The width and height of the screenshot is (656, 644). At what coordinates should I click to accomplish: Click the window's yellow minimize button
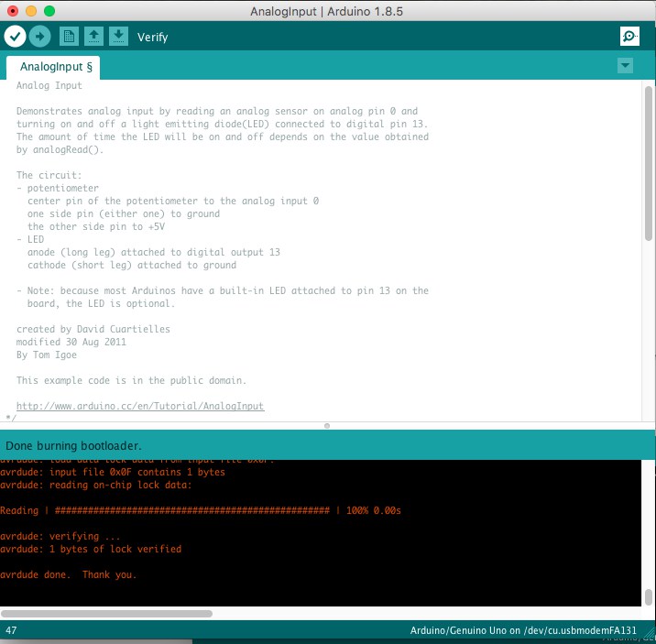(x=31, y=11)
